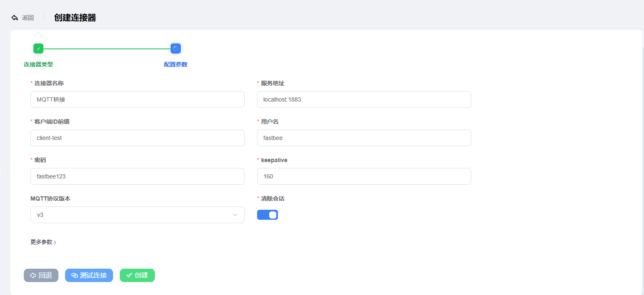Screen dimensions: 644x295
Task: Click the 用户名 field label
Action: point(270,122)
